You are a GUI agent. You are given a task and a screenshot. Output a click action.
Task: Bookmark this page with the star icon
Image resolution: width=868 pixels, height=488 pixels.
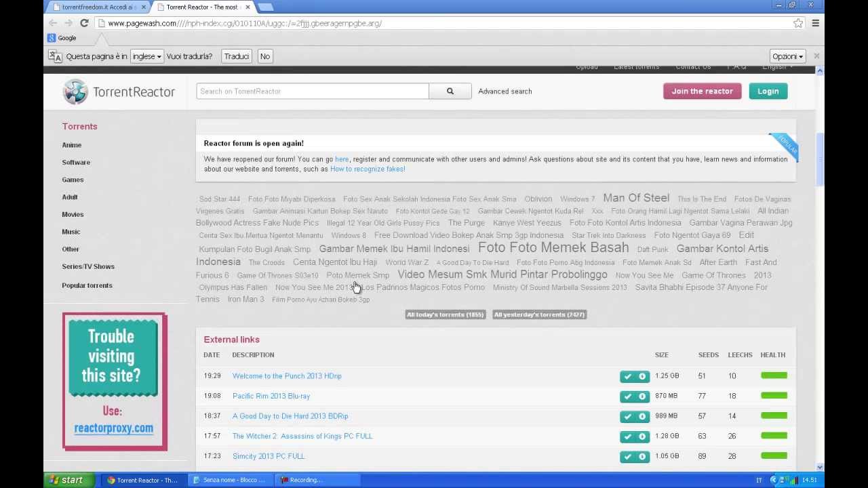coord(798,23)
